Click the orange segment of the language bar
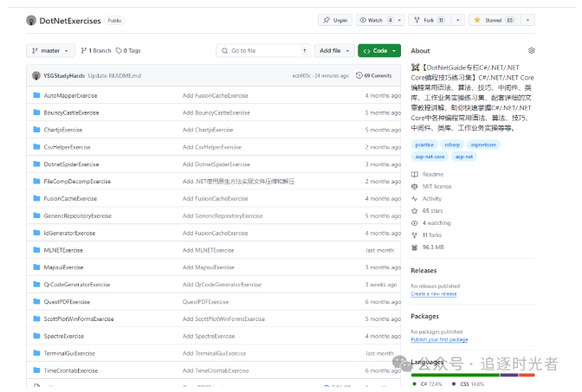The image size is (582, 392). (x=527, y=376)
